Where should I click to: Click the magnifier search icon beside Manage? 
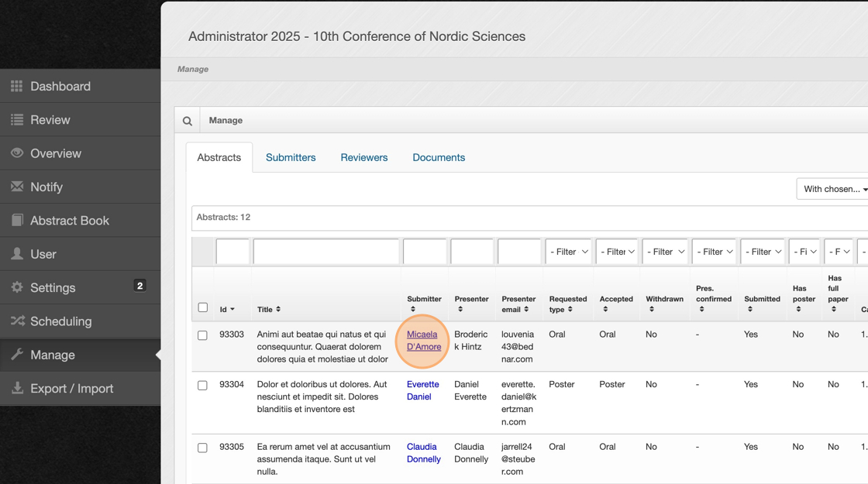(188, 121)
